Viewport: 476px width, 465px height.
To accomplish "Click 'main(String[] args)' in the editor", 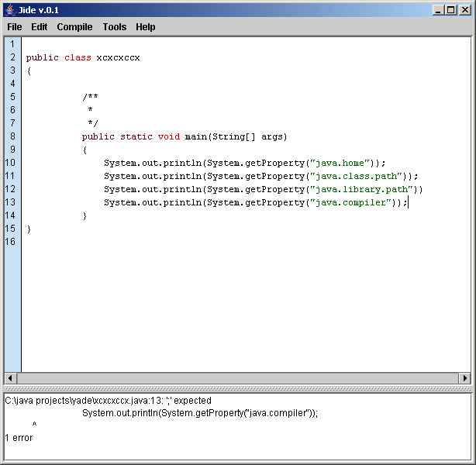I will (236, 136).
